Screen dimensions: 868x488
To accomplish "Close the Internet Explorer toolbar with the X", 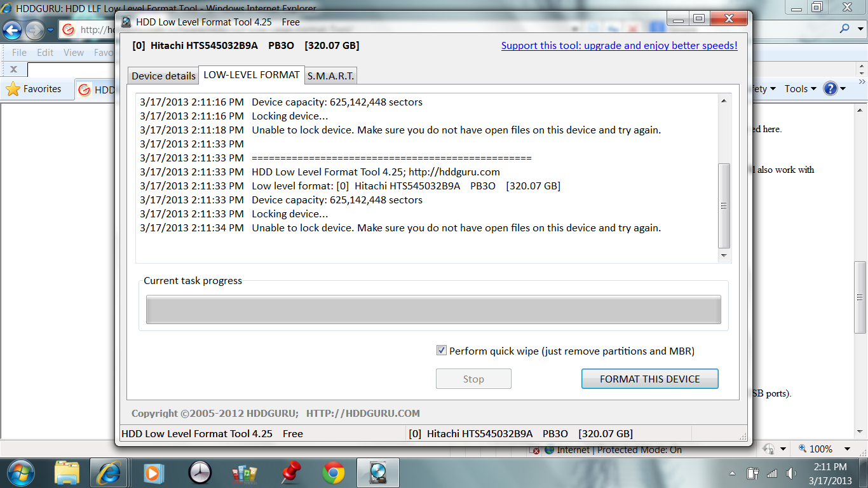I will pyautogui.click(x=14, y=69).
